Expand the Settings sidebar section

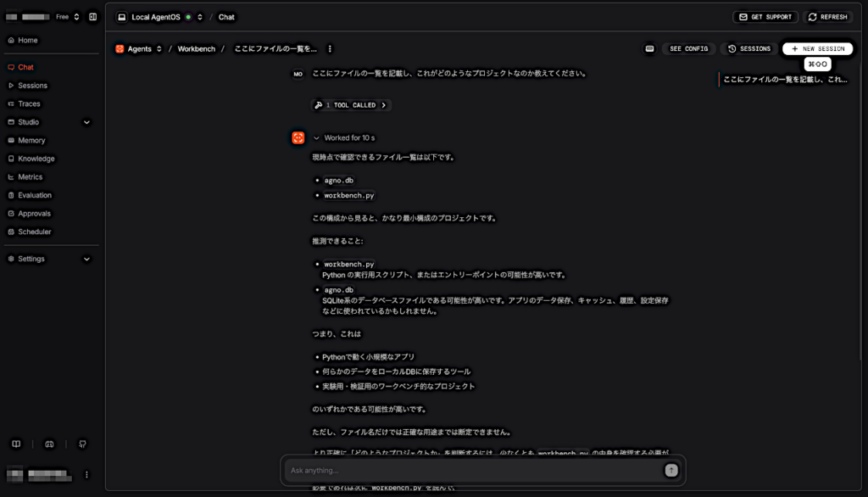coord(87,260)
